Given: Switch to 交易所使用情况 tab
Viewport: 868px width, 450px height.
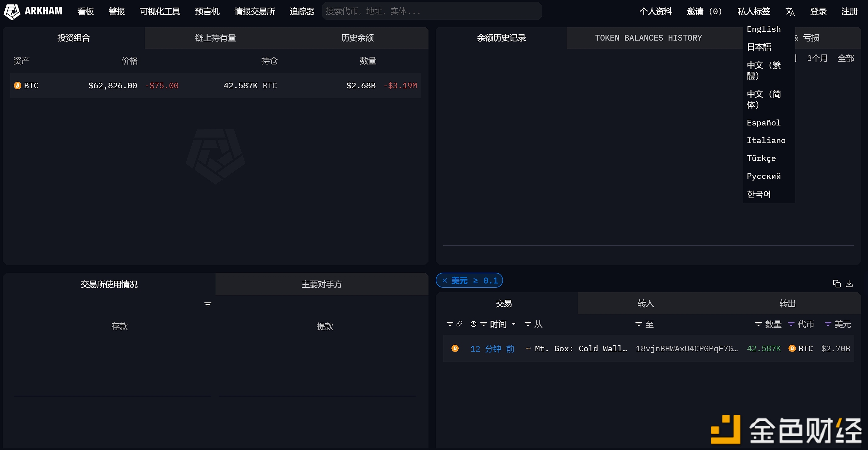Looking at the screenshot, I should click(x=109, y=284).
